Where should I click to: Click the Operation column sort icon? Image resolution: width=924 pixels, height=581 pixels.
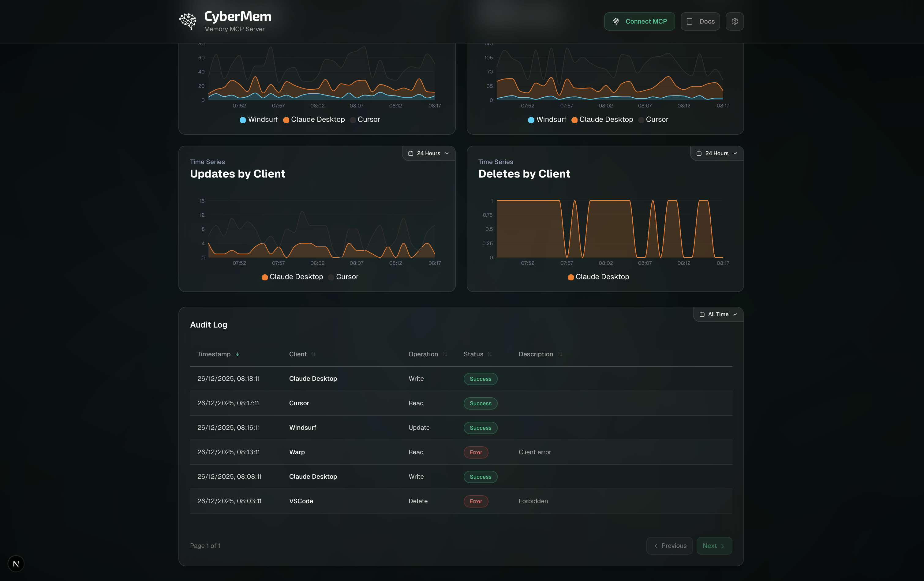click(445, 354)
